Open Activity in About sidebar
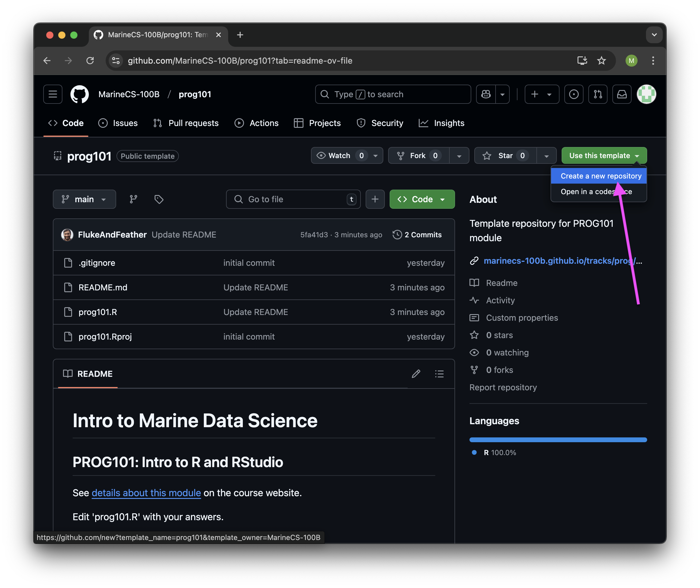700x588 pixels. point(500,300)
